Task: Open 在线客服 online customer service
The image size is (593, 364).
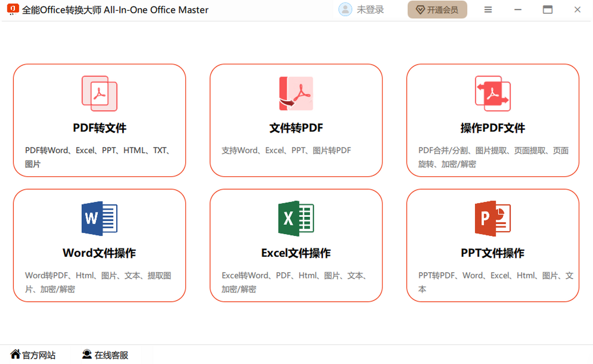Action: 104,355
